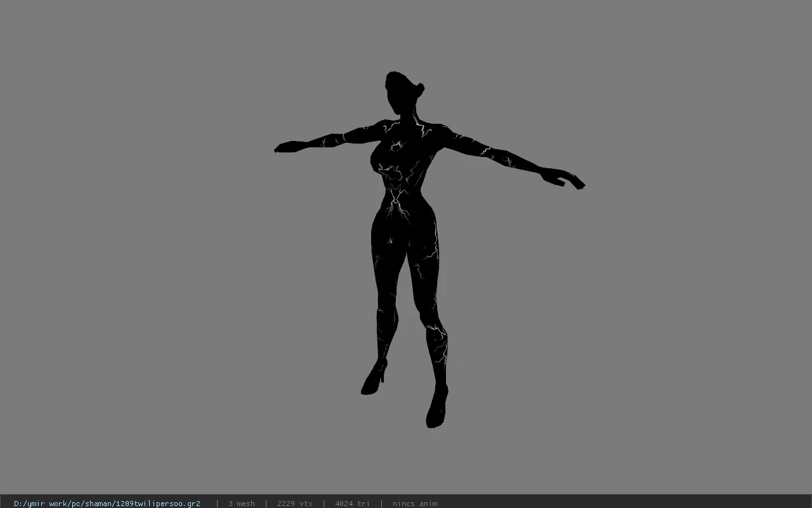This screenshot has width=812, height=508.
Task: Click the 'nincs anim' status entry
Action: point(415,504)
